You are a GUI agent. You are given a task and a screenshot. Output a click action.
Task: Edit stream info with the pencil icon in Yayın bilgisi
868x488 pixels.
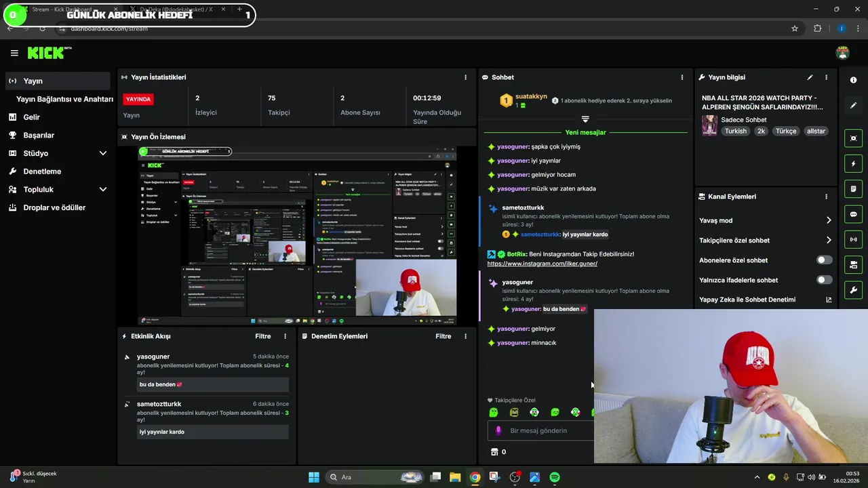click(810, 77)
